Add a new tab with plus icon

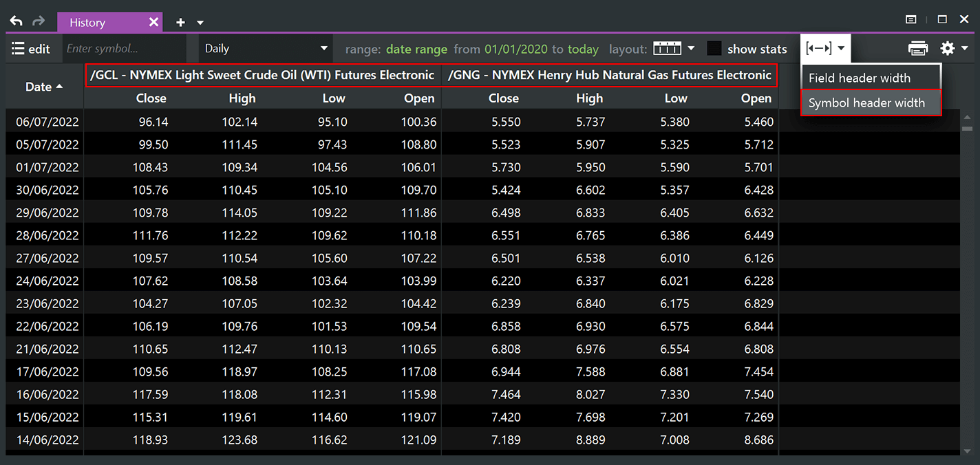[180, 23]
